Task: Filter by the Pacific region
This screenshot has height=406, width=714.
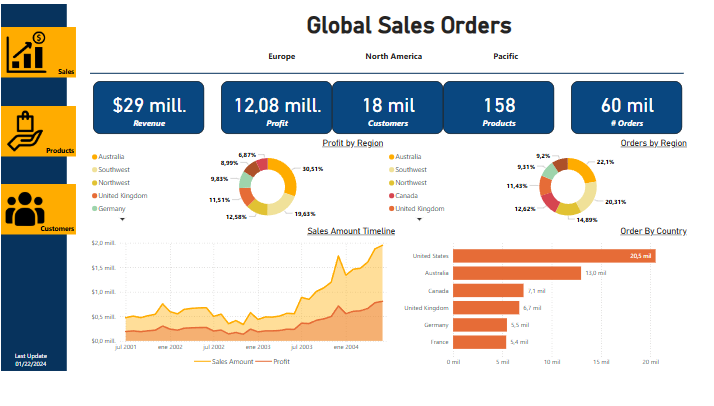Action: pyautogui.click(x=505, y=56)
